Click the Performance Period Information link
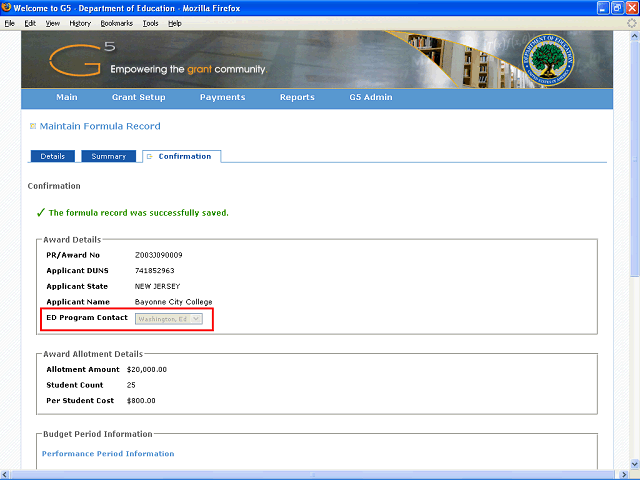Screen dimensions: 640x480 click(108, 454)
